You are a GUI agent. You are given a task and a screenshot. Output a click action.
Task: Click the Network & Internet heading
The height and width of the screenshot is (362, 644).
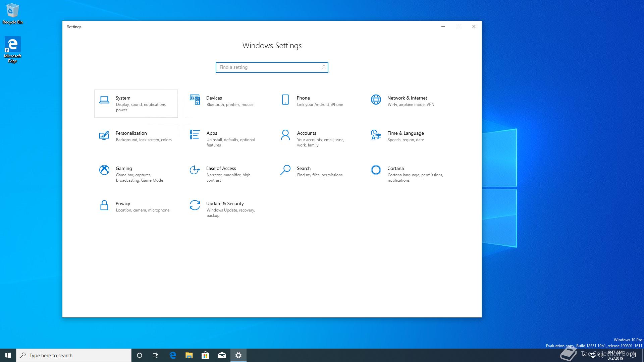(407, 98)
